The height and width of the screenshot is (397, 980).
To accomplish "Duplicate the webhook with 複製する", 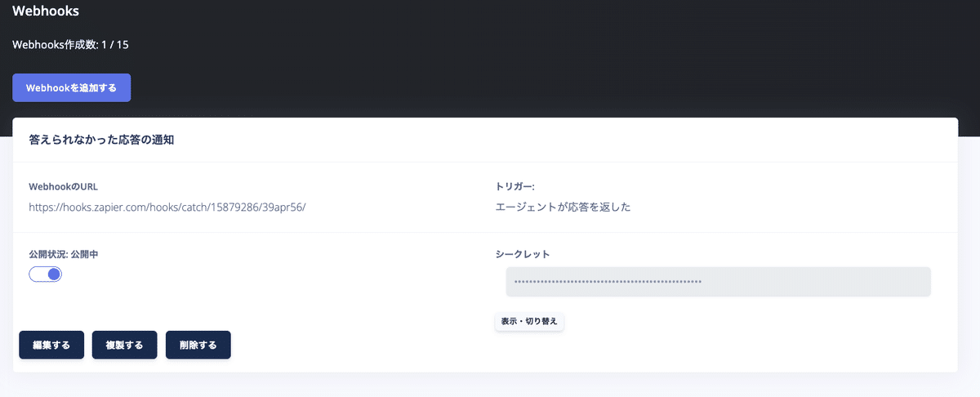I will (125, 345).
